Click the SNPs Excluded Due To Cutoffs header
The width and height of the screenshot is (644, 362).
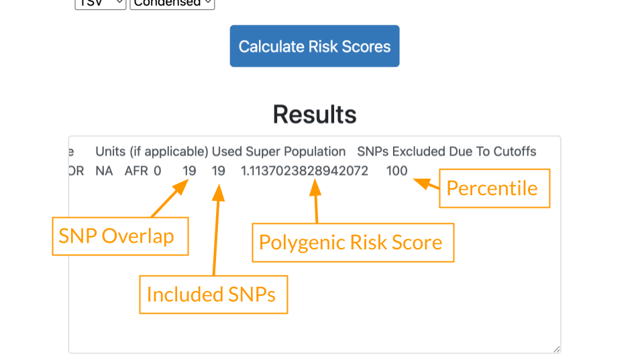click(447, 152)
